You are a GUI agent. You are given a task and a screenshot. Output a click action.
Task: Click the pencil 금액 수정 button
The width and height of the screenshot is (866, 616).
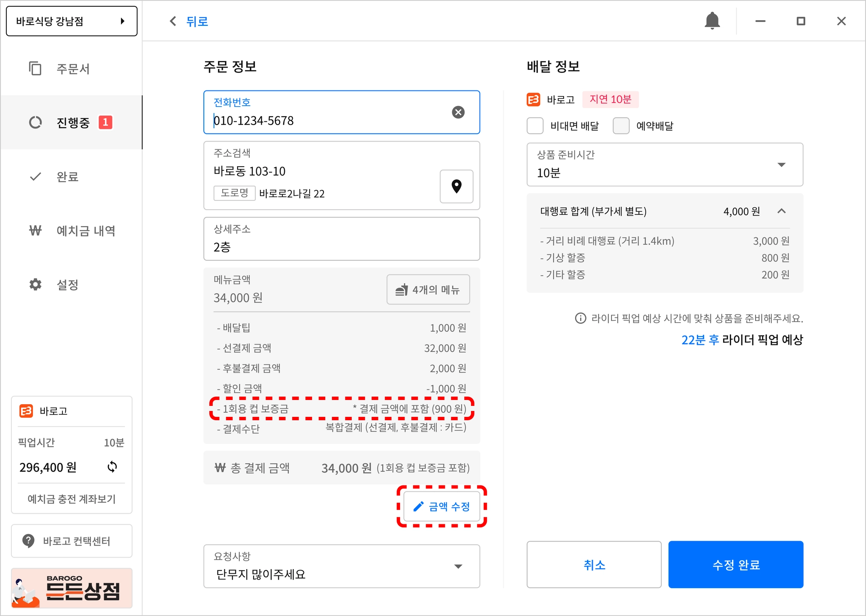(x=441, y=506)
